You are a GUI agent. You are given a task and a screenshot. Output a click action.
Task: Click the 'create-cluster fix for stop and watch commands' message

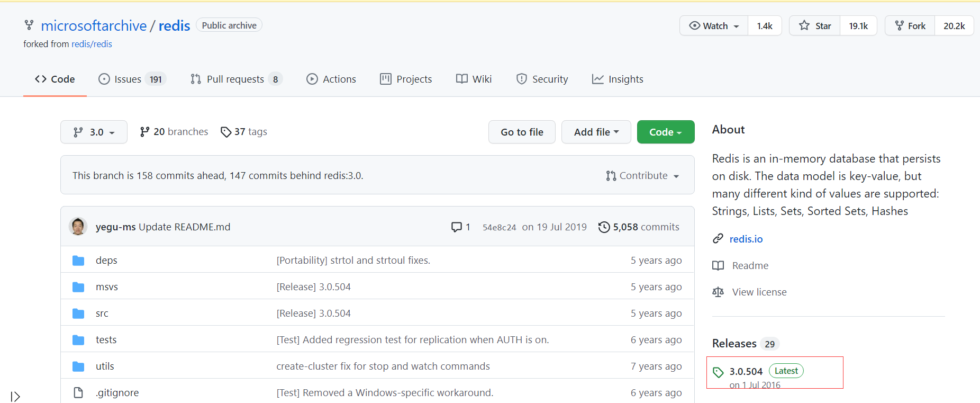(x=383, y=366)
